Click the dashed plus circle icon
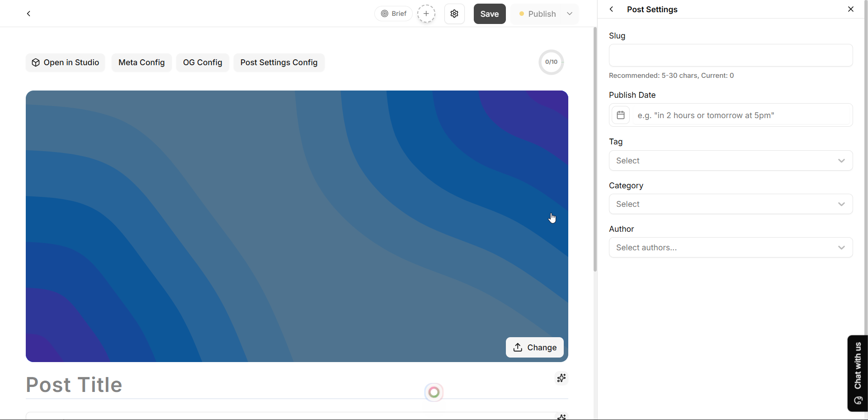This screenshot has height=420, width=868. point(426,14)
